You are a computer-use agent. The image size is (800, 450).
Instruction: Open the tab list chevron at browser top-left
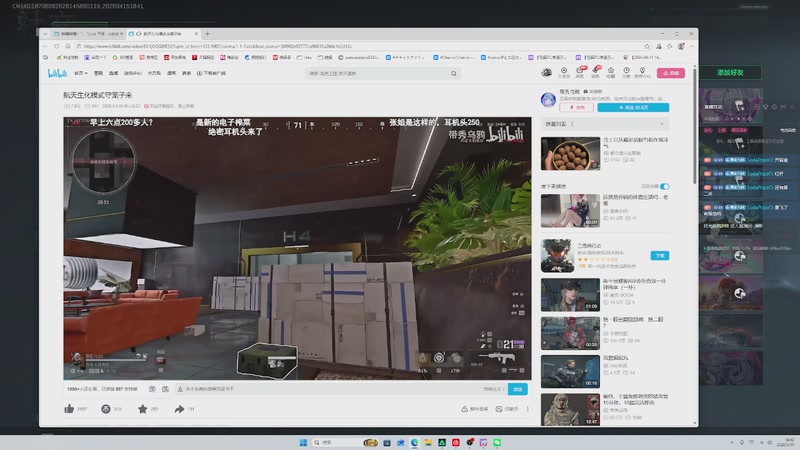pyautogui.click(x=45, y=34)
